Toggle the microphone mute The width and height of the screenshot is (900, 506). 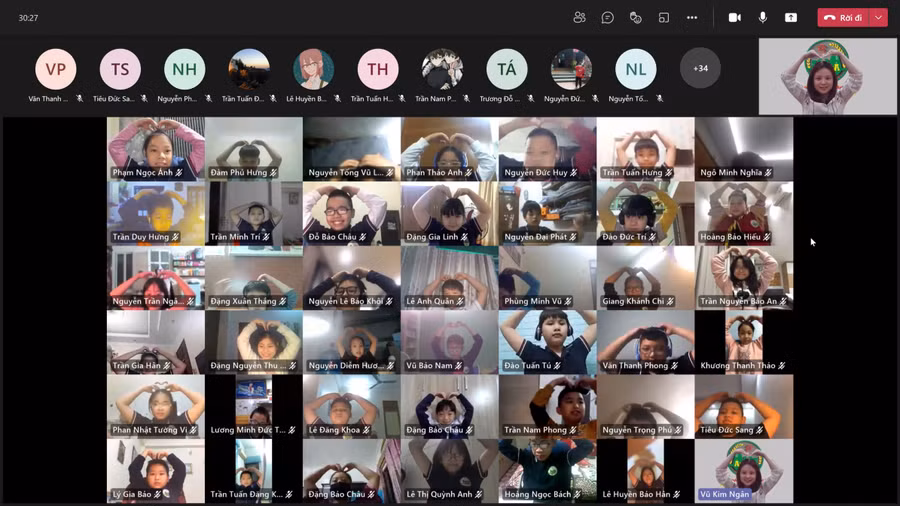pos(763,18)
